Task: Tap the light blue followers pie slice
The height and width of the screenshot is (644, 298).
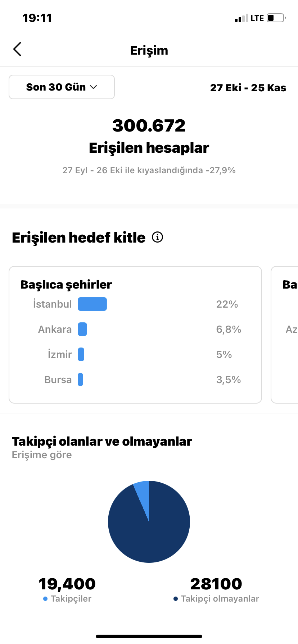Action: point(143,494)
